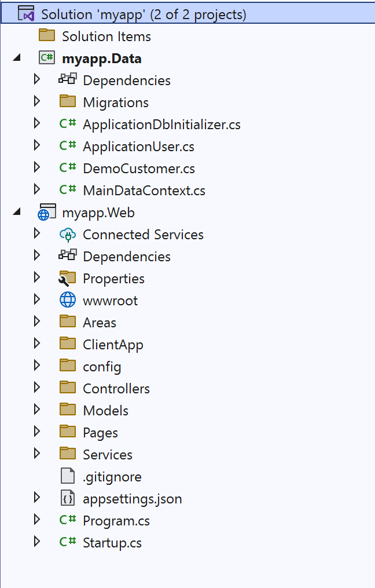Expand the ClientApp folder arrow

pyautogui.click(x=37, y=345)
